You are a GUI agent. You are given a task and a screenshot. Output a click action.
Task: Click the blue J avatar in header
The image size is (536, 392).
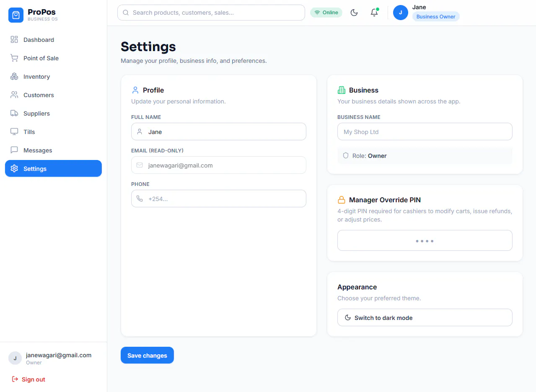coord(401,13)
